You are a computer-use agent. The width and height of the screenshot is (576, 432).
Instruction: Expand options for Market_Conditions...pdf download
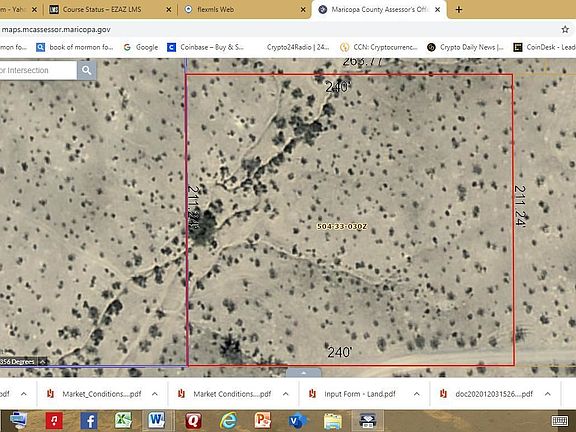[x=155, y=394]
